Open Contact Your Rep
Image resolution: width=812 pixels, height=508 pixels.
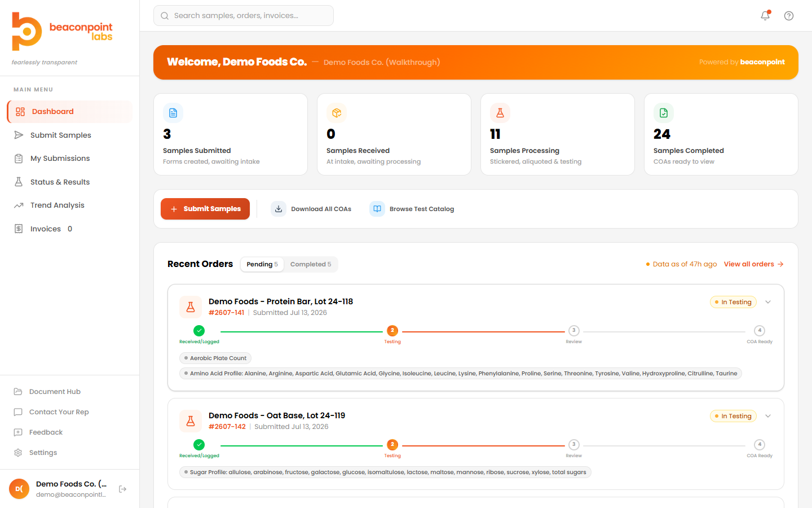70,412
